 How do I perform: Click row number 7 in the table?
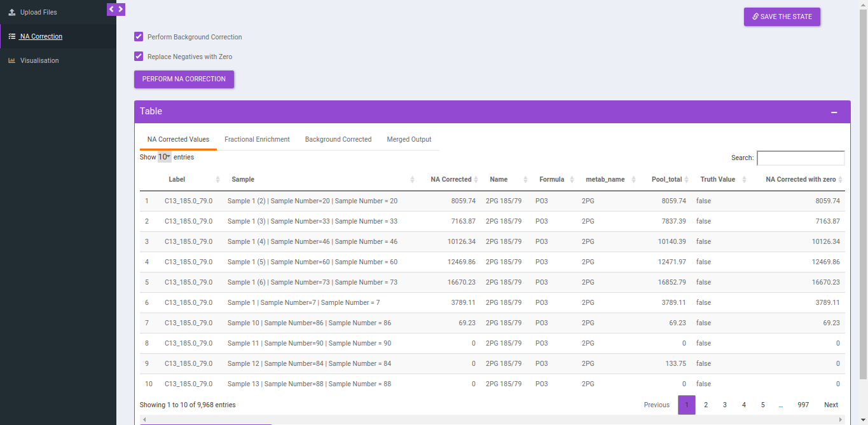(147, 323)
